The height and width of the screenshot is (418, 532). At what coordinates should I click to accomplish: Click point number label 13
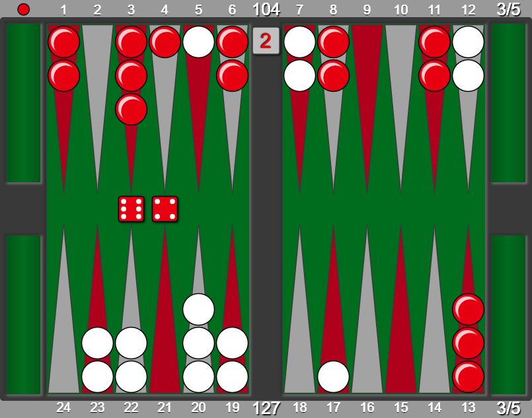(468, 407)
